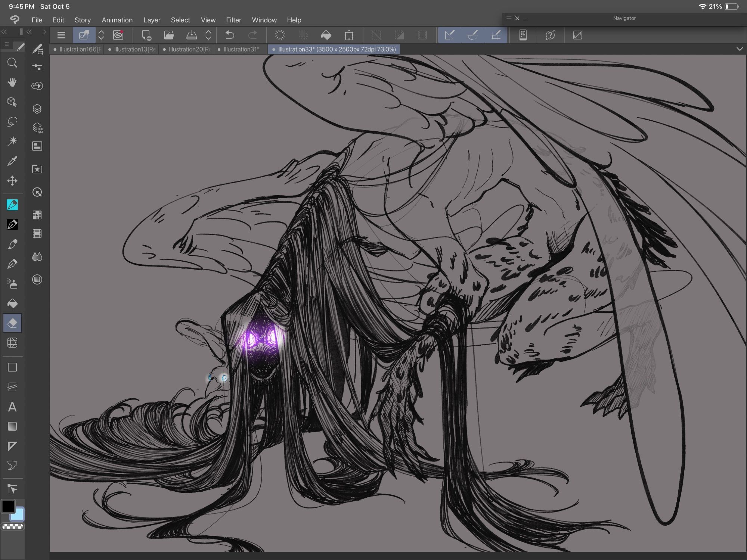The image size is (747, 560).
Task: Toggle Snap to Grid
Action: (496, 35)
